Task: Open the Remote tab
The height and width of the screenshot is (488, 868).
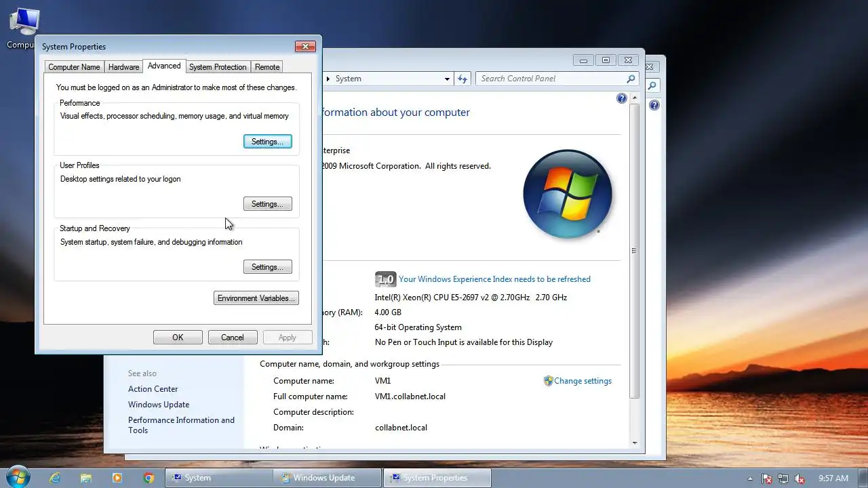Action: point(267,67)
